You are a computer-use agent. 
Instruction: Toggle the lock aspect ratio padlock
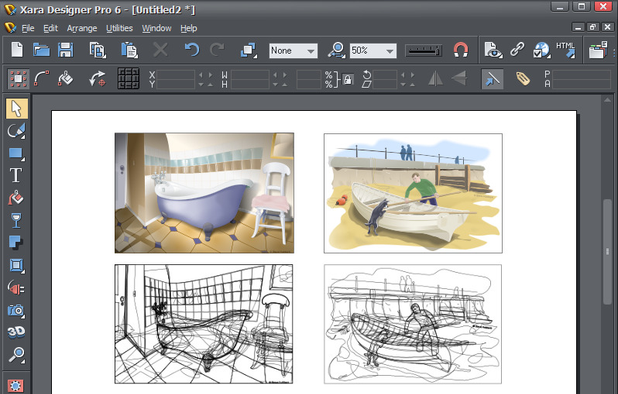[348, 79]
